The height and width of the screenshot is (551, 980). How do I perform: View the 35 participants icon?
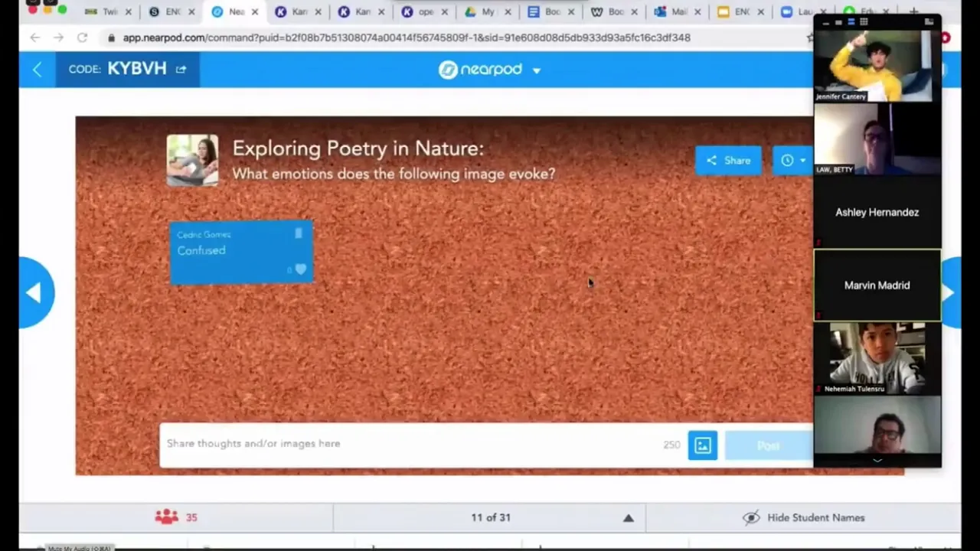(166, 517)
